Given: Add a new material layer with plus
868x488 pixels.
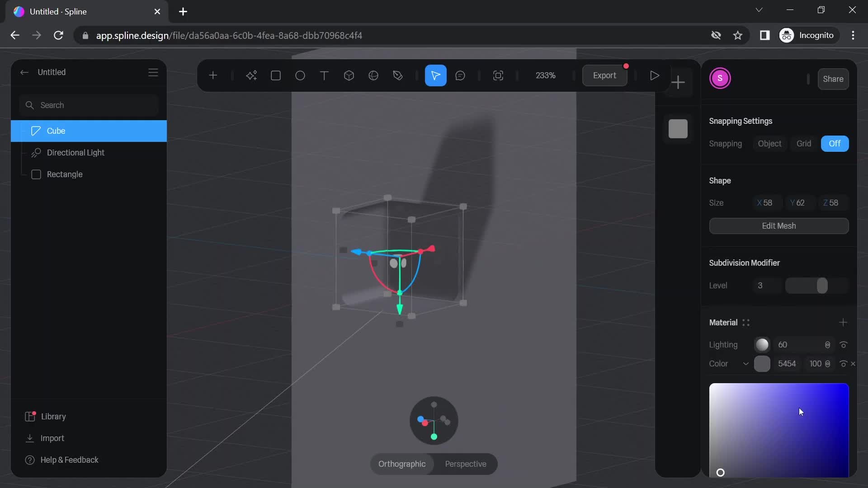Looking at the screenshot, I should tap(843, 323).
